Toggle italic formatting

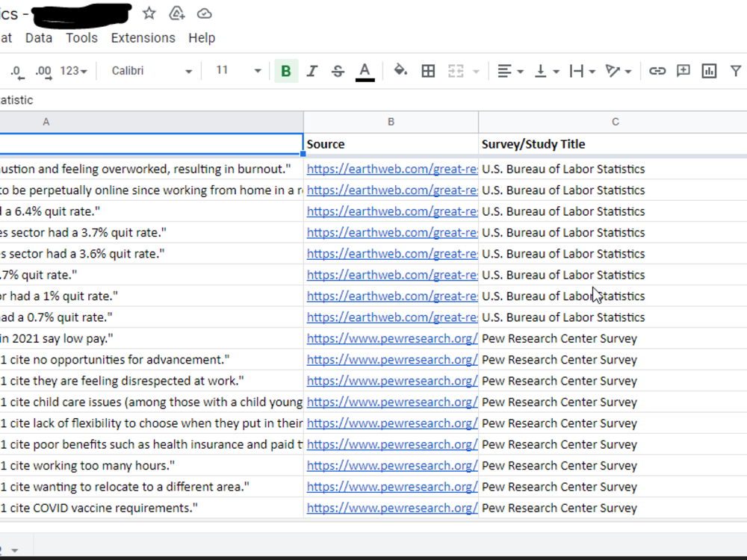point(312,71)
